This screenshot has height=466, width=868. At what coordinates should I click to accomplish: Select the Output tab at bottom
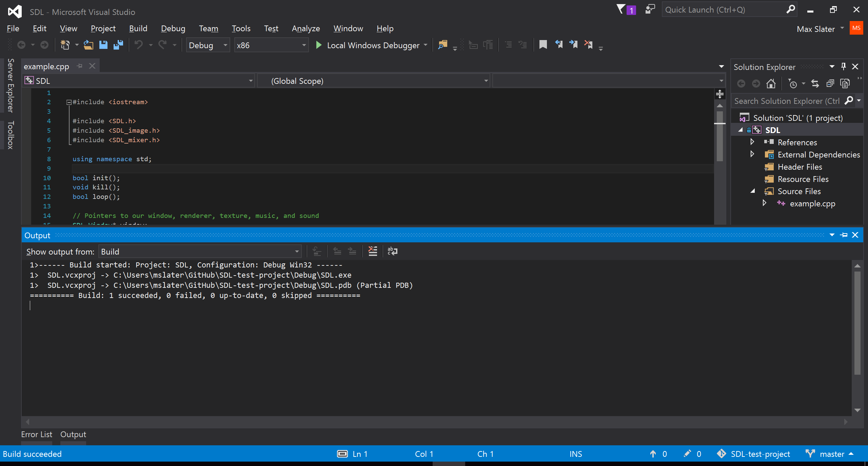(x=73, y=434)
